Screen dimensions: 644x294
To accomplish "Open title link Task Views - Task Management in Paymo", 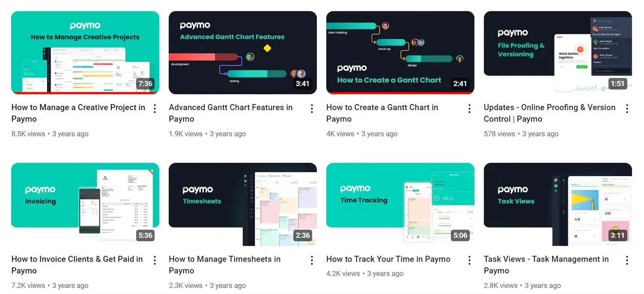I will coord(546,265).
